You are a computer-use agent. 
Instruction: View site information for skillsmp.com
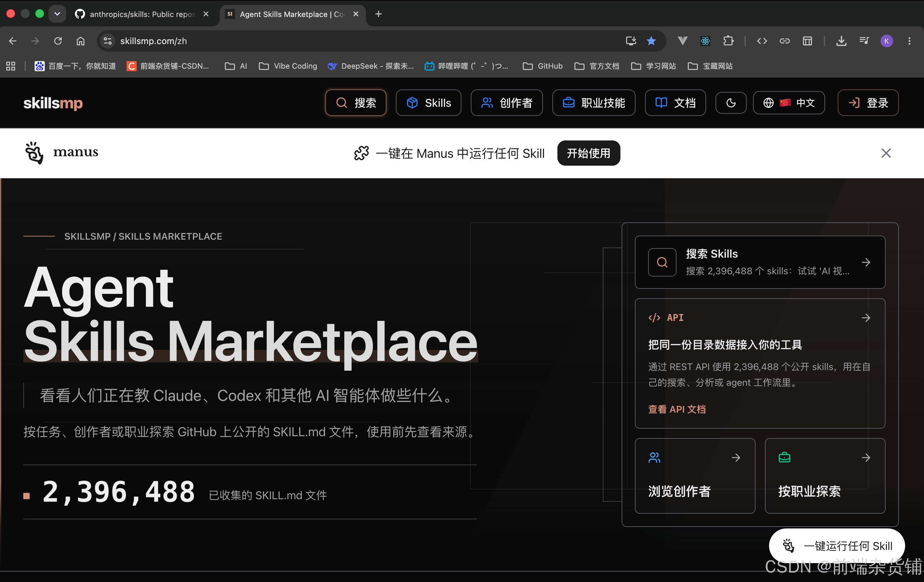108,41
